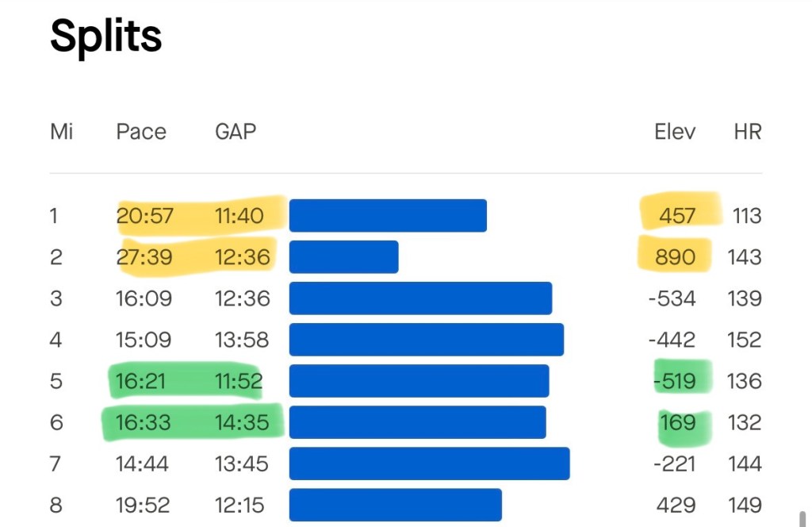Click the 13:58 GAP value for mile 4
Screen dimensions: 812x527
pyautogui.click(x=242, y=340)
